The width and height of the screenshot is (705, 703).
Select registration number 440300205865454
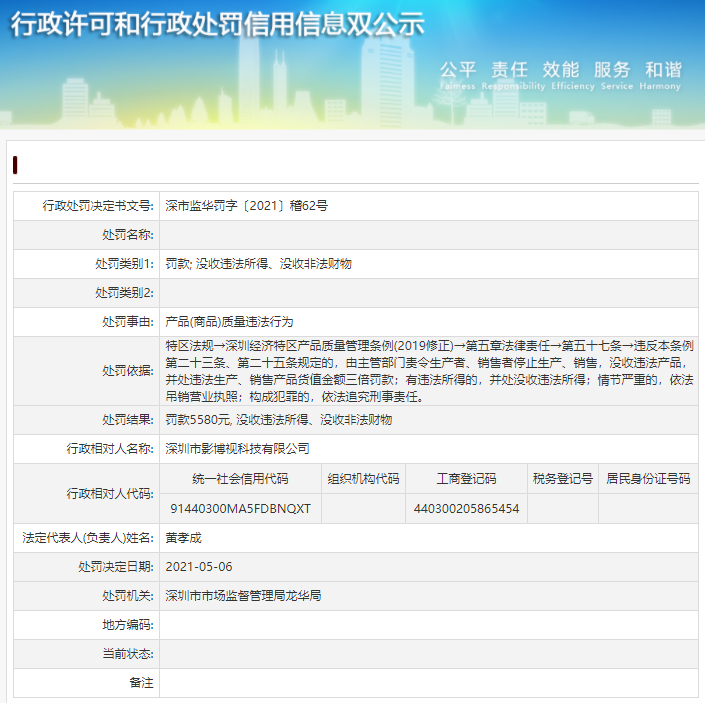(x=466, y=508)
